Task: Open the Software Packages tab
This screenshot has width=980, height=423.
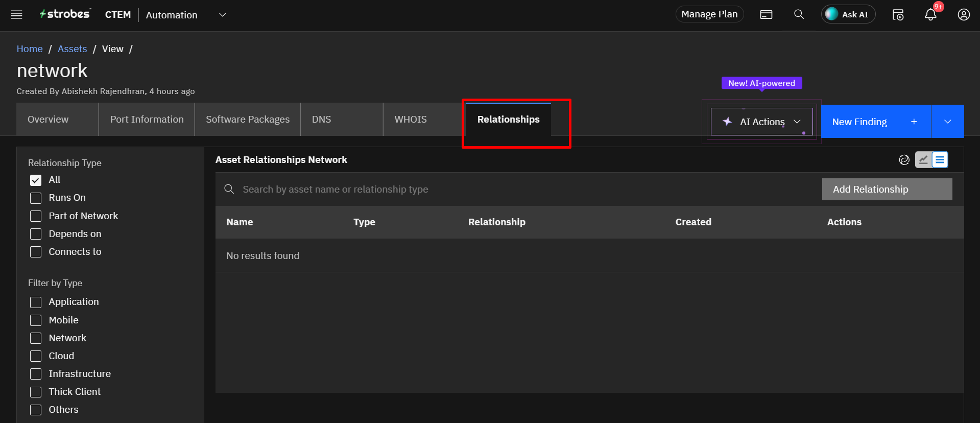Action: [x=247, y=120]
